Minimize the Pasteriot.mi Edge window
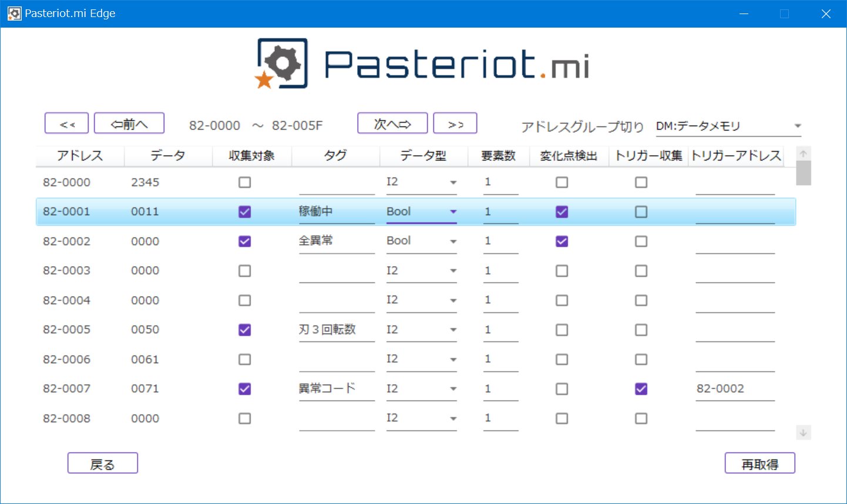This screenshot has height=504, width=847. 744,14
